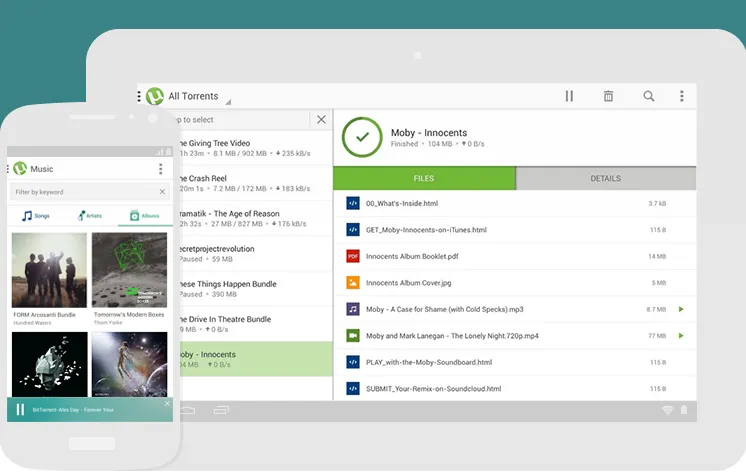
Task: Click the now playing track title on phone
Action: [x=73, y=410]
